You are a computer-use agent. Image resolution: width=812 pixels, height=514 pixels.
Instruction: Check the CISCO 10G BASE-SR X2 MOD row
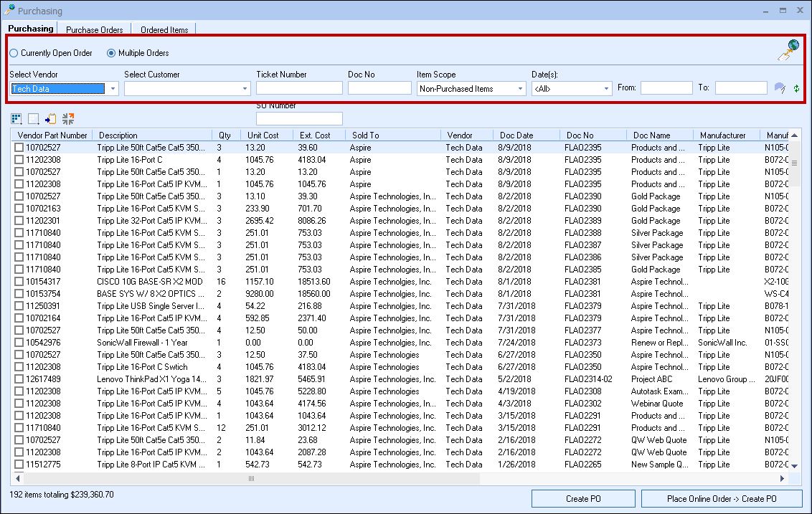coord(19,282)
